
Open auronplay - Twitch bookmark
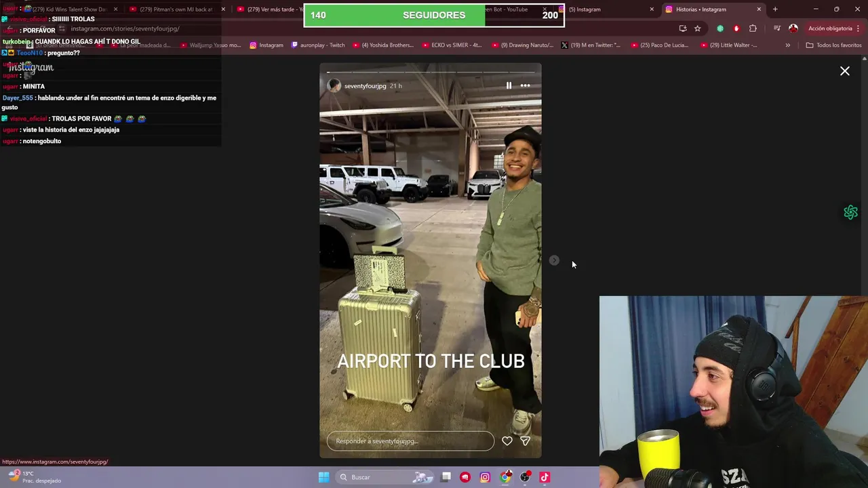point(318,45)
